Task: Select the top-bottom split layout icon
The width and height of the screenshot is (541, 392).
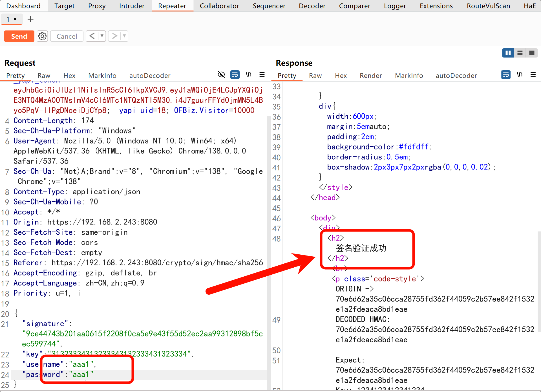Action: pyautogui.click(x=520, y=53)
